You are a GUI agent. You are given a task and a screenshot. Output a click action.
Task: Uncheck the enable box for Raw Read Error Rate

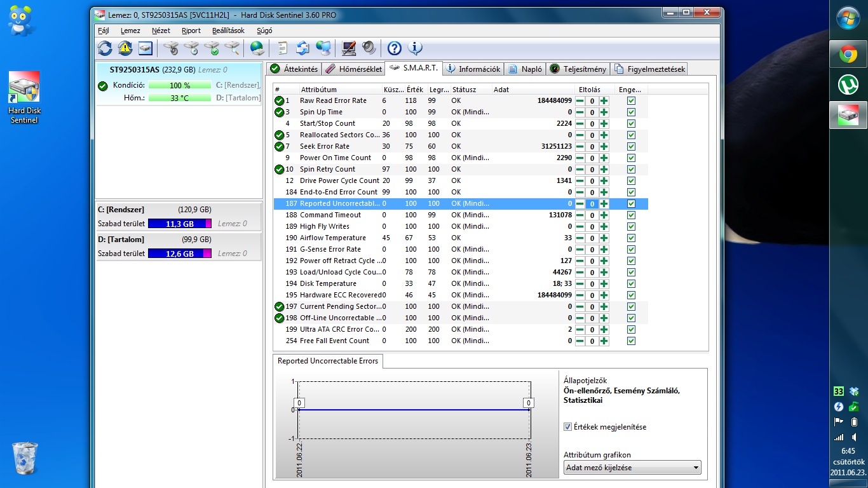(x=631, y=101)
